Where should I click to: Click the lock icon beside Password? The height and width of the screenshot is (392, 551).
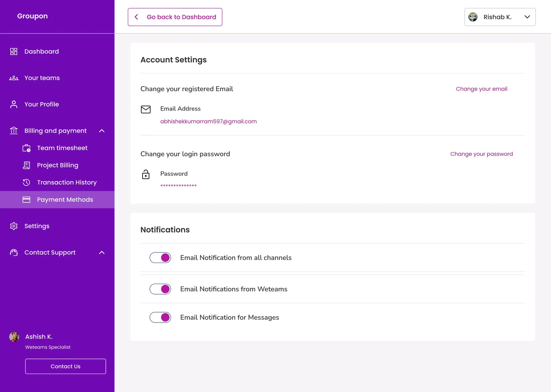pos(146,175)
